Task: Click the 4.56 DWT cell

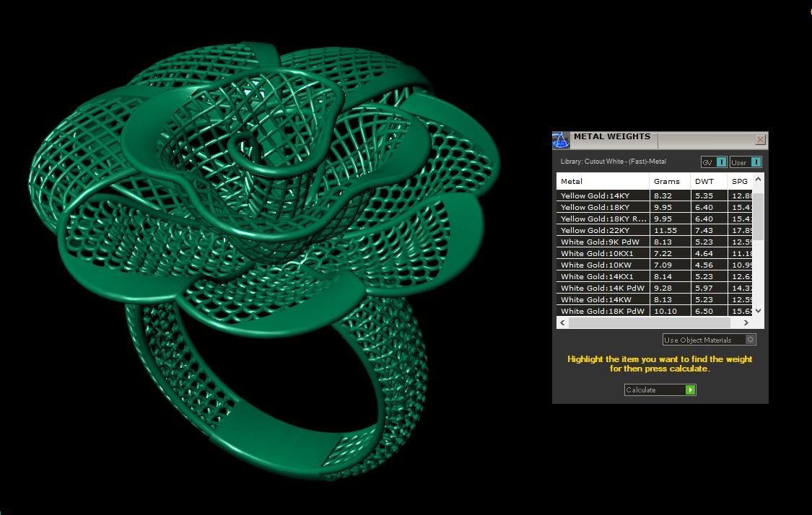Action: click(x=709, y=265)
